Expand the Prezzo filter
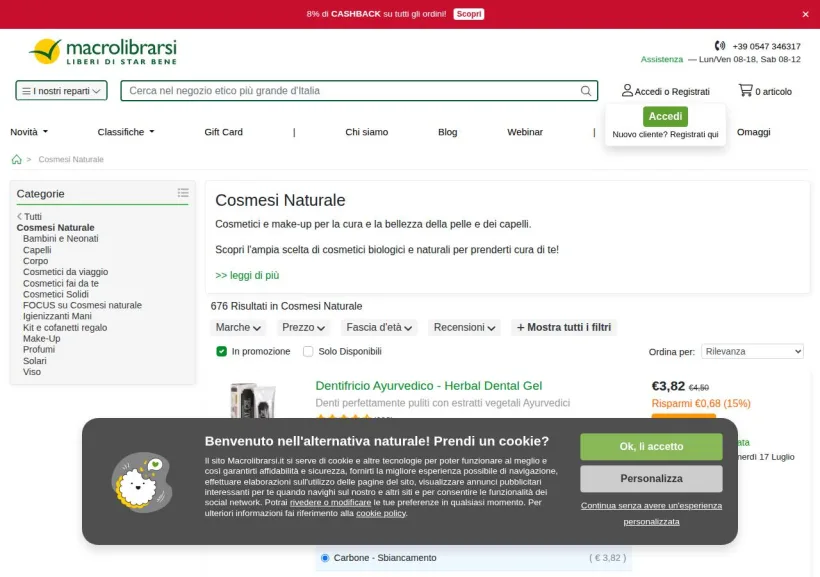 (303, 327)
